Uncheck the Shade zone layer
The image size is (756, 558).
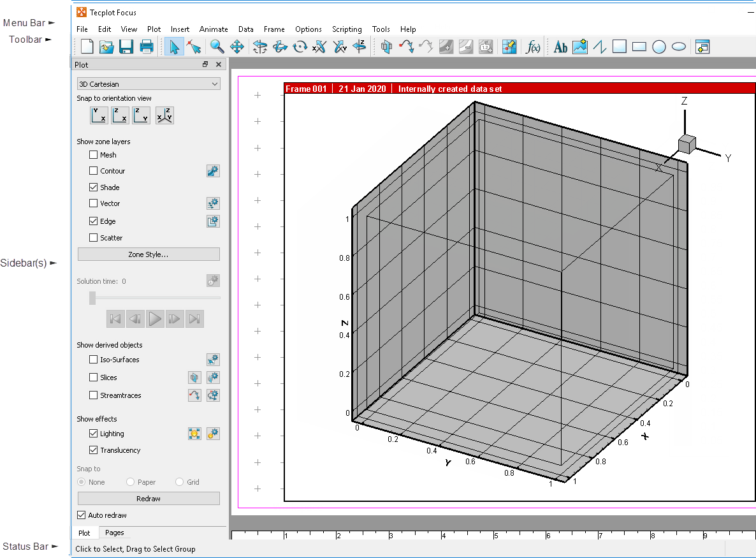(x=94, y=187)
